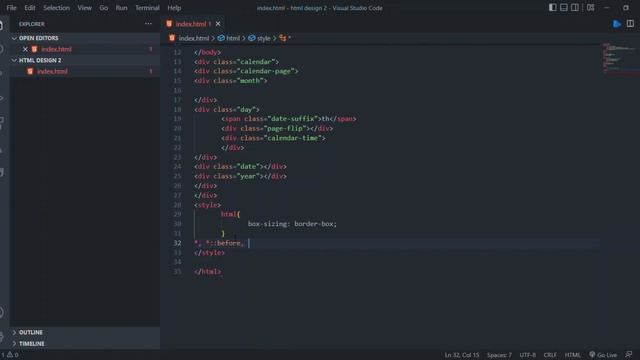Click the Explorer more actions ellipsis
The image size is (640, 360).
click(148, 24)
